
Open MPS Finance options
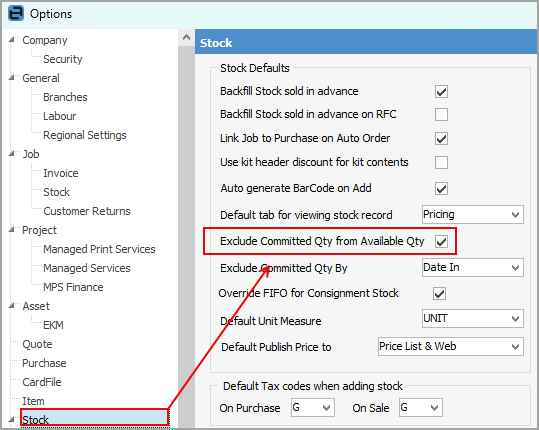pos(73,287)
